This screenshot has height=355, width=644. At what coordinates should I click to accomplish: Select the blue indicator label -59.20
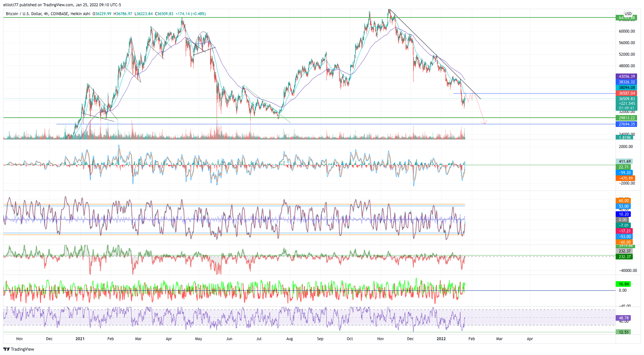(x=624, y=173)
